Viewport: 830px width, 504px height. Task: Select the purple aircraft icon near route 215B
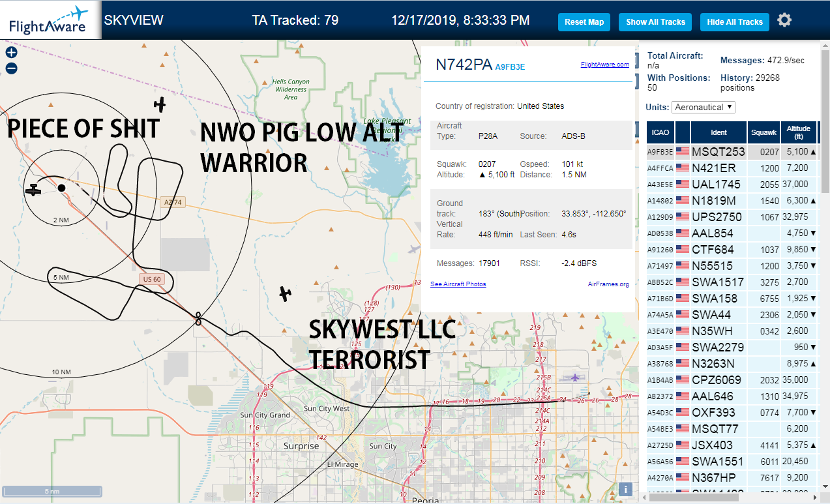pos(574,377)
